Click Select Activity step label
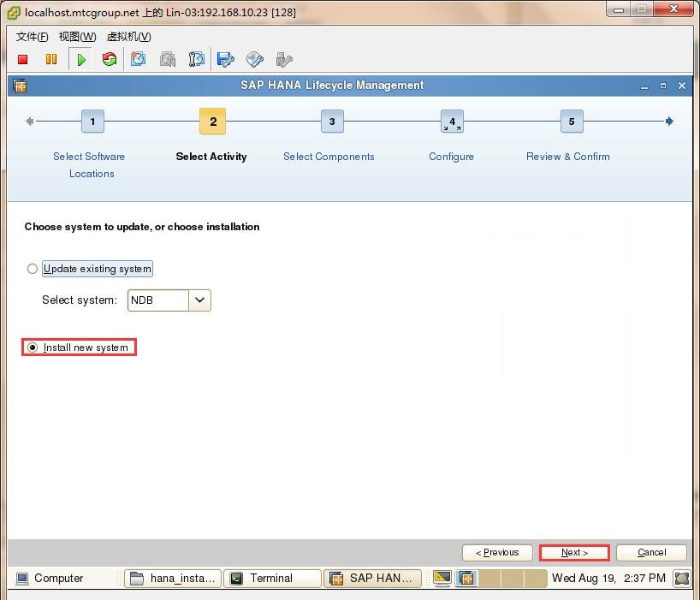This screenshot has height=600, width=700. pyautogui.click(x=211, y=157)
